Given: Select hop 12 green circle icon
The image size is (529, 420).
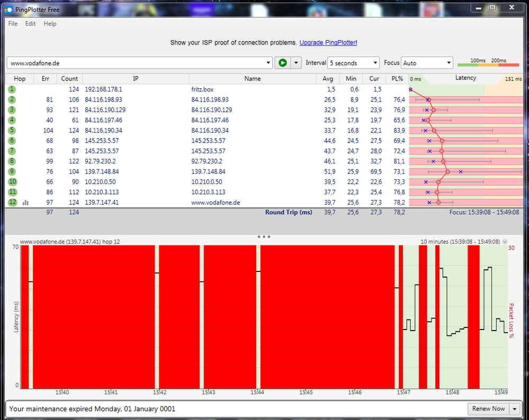Looking at the screenshot, I should pyautogui.click(x=13, y=202).
